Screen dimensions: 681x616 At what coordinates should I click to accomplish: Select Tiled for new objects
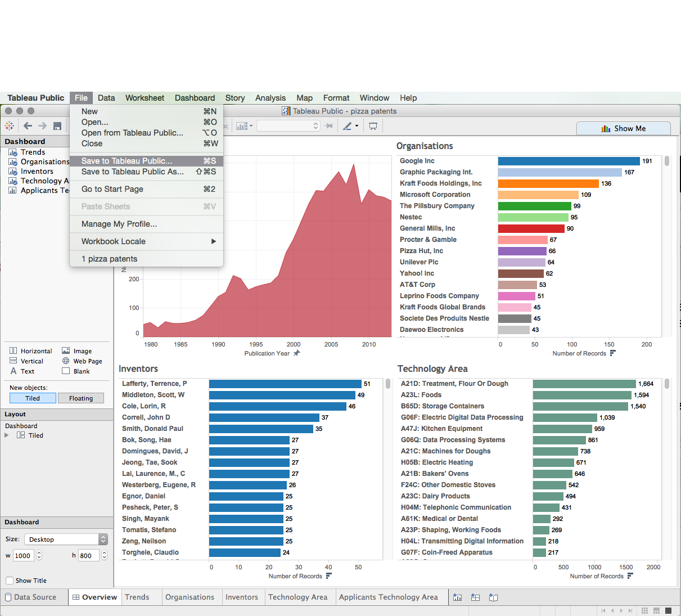33,398
